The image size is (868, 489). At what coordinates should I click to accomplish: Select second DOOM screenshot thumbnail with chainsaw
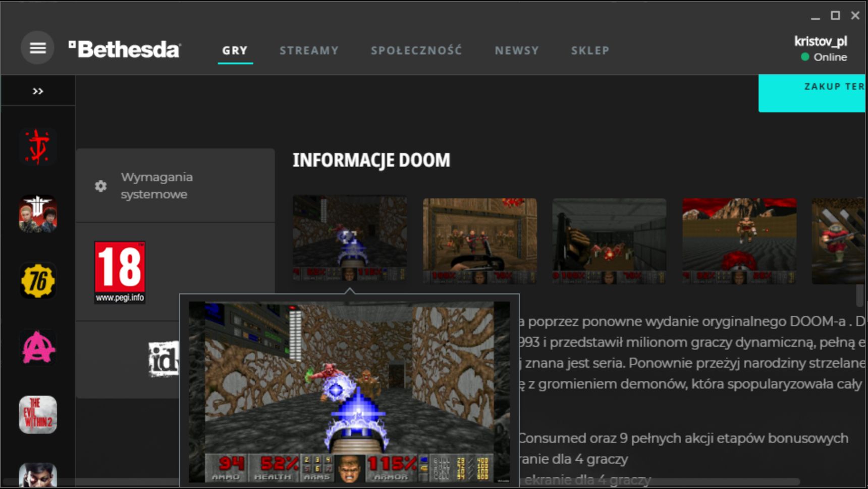[x=480, y=241]
